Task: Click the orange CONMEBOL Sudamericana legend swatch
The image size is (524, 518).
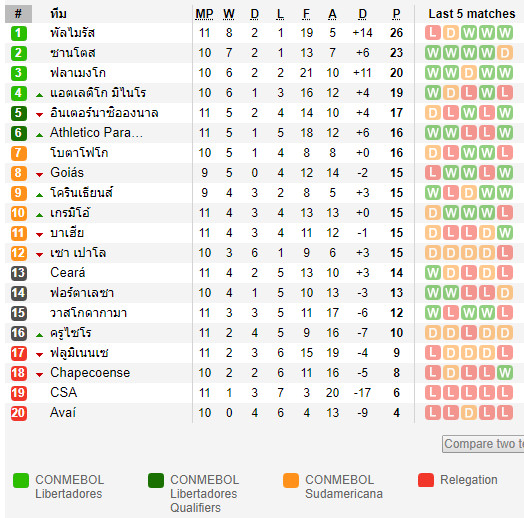Action: click(291, 480)
